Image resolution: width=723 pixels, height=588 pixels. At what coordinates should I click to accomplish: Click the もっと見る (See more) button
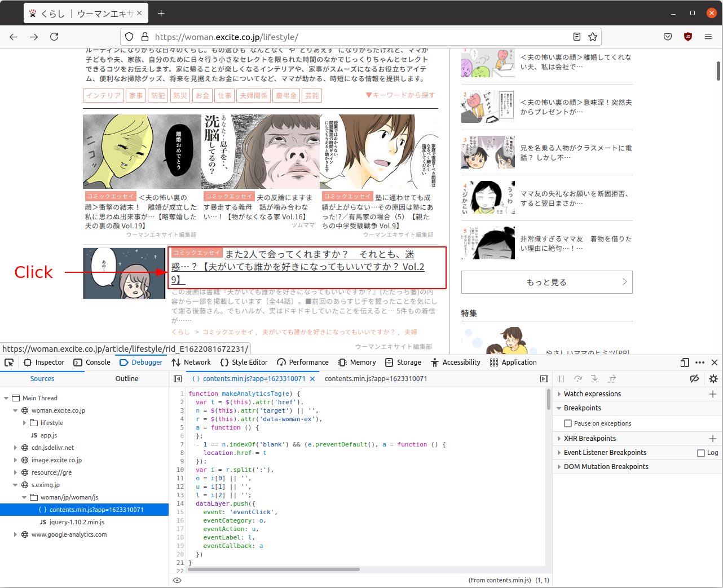pyautogui.click(x=546, y=282)
